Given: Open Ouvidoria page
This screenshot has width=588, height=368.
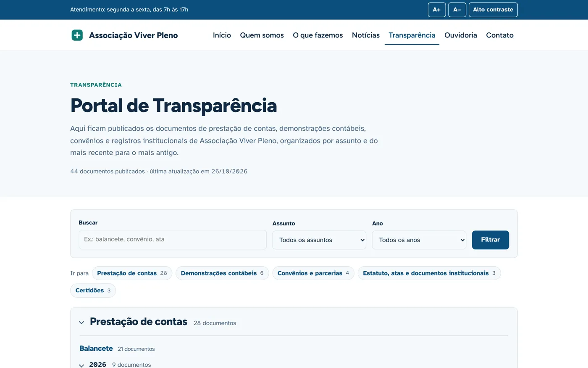Looking at the screenshot, I should click(461, 35).
